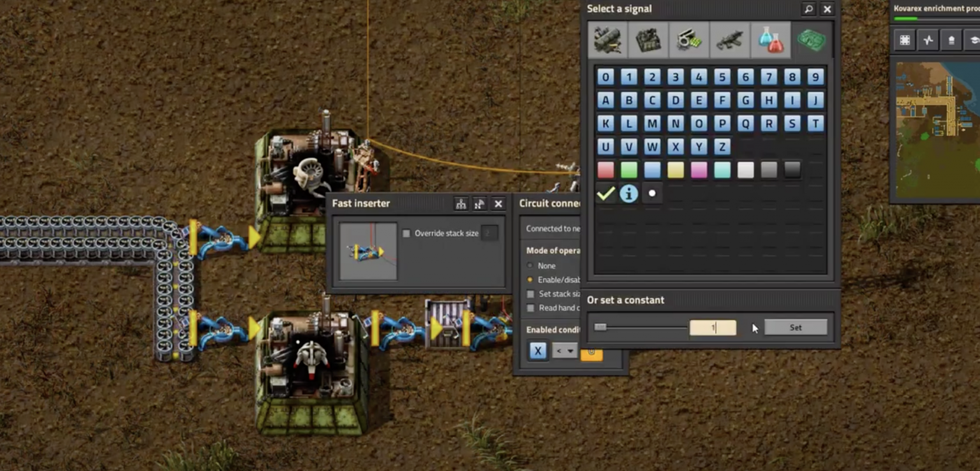The width and height of the screenshot is (980, 471).
Task: Select the white dot signal
Action: (x=652, y=193)
